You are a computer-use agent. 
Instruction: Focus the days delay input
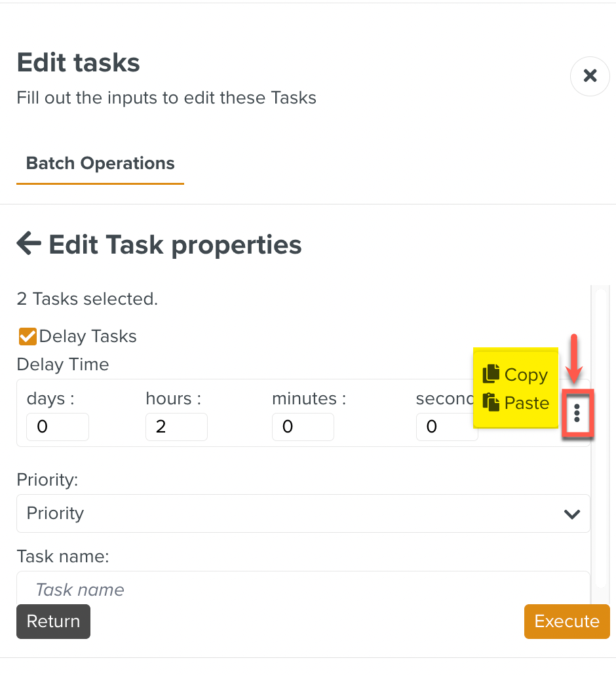(57, 427)
